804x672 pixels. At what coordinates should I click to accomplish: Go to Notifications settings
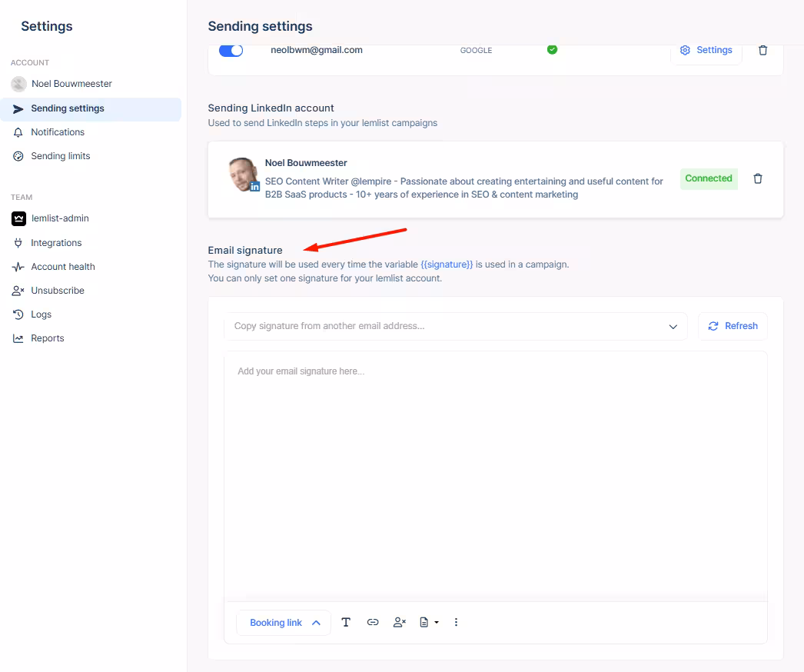tap(58, 132)
